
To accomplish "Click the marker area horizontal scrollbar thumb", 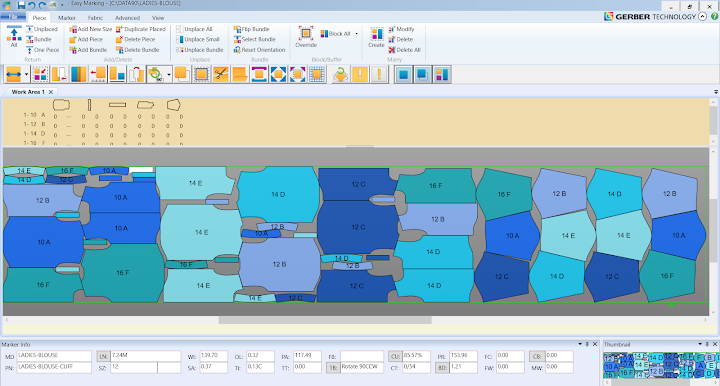I will point(325,320).
